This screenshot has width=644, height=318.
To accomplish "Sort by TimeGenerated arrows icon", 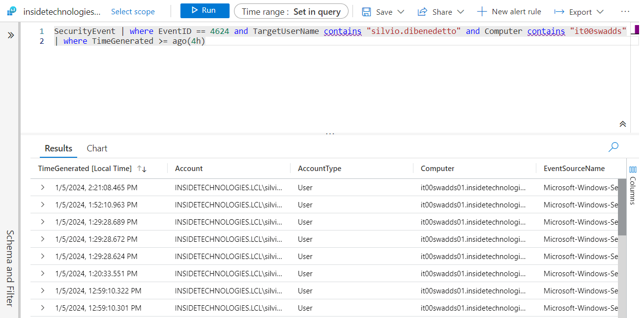I will click(x=142, y=169).
